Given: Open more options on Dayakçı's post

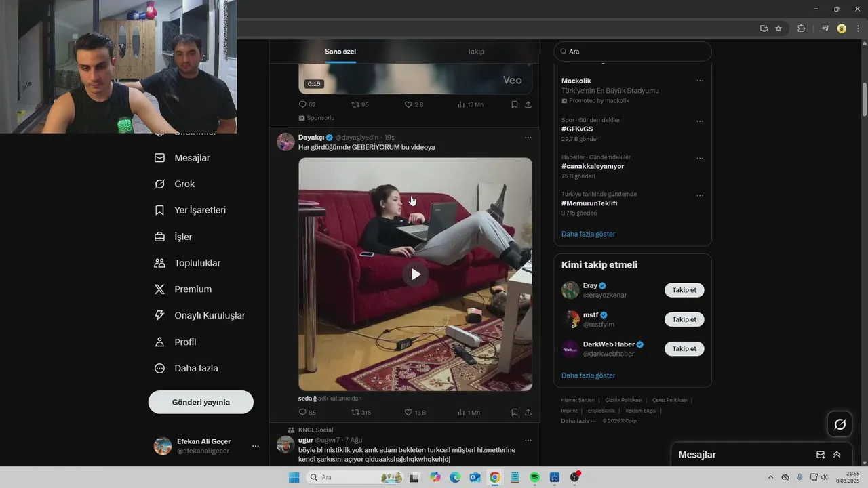Looking at the screenshot, I should click(528, 138).
